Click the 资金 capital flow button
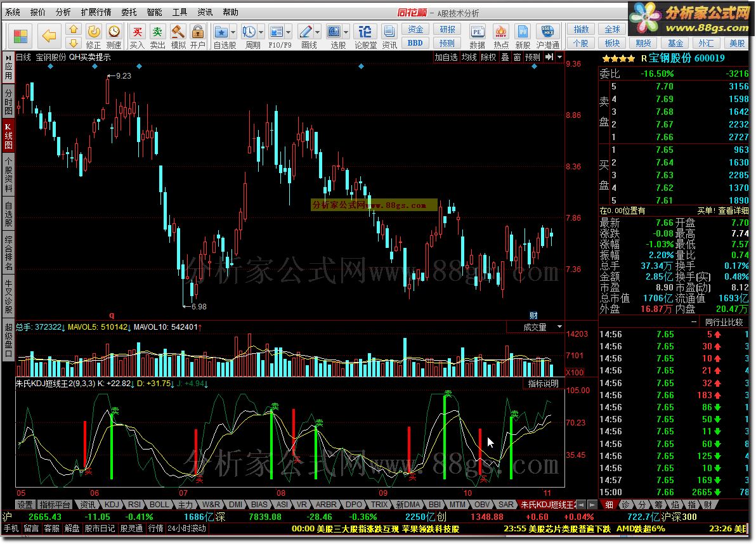756x544 pixels. pos(415,29)
